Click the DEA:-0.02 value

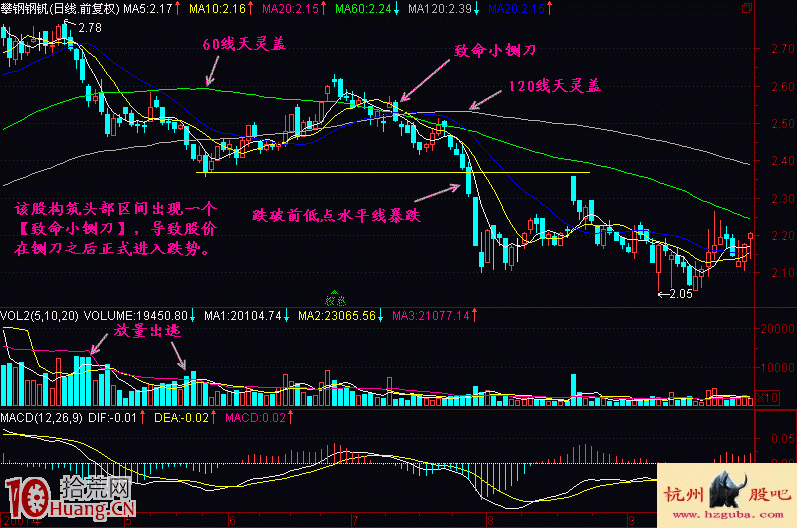pyautogui.click(x=181, y=418)
